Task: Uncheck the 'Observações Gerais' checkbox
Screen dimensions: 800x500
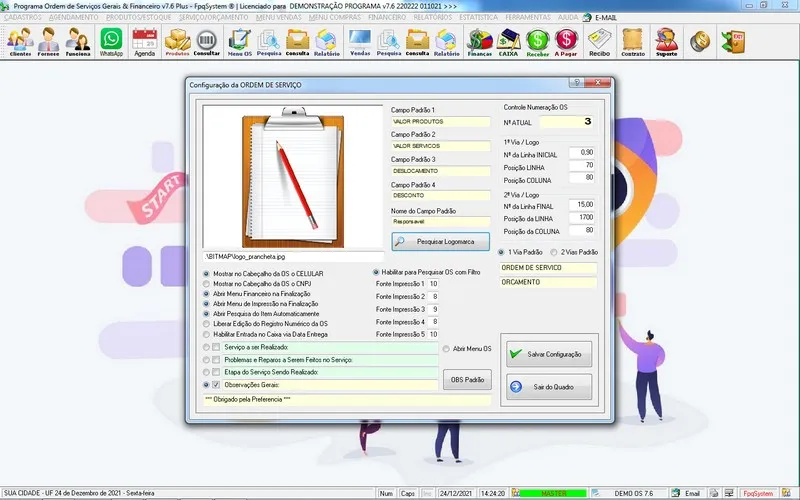Action: coord(217,384)
